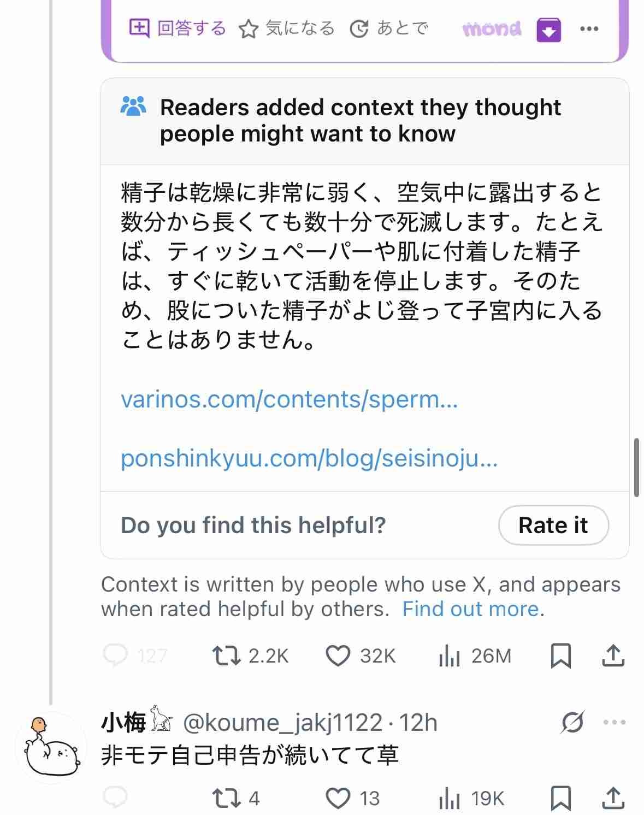Star the mond card with 気になる
The height and width of the screenshot is (815, 644).
click(248, 29)
